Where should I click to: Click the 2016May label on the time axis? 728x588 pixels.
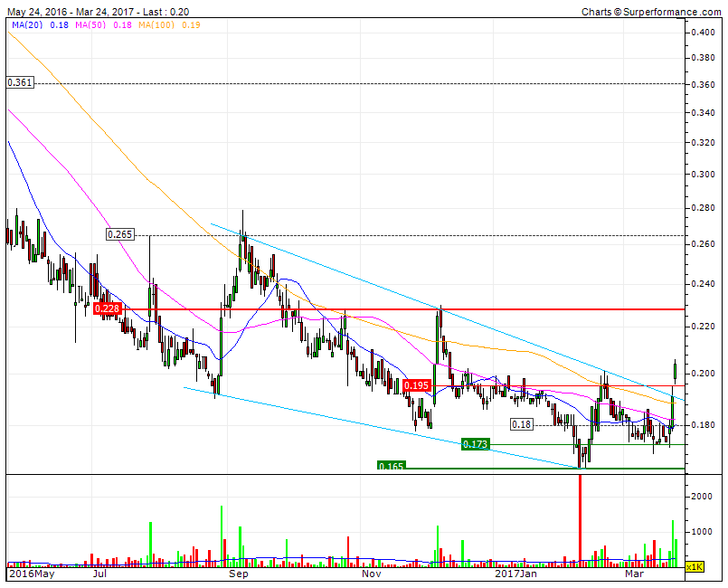(x=32, y=574)
